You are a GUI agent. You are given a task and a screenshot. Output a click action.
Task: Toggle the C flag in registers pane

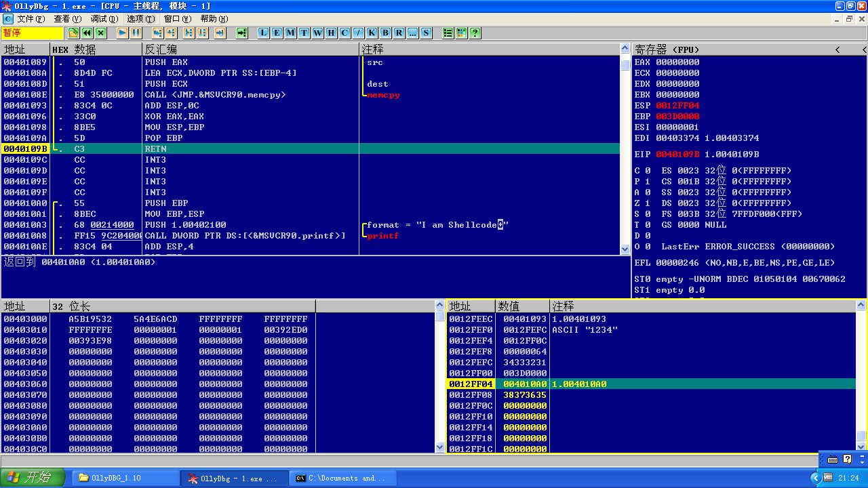click(x=643, y=171)
